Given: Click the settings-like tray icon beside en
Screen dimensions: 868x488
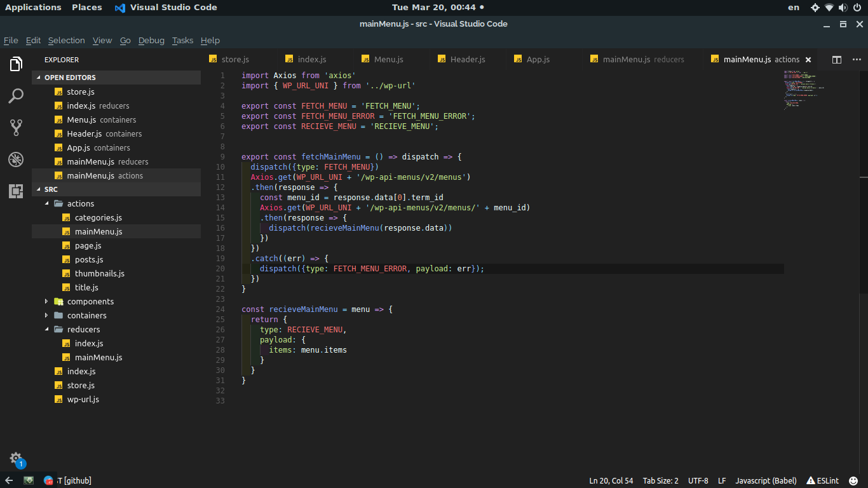Looking at the screenshot, I should pos(815,8).
